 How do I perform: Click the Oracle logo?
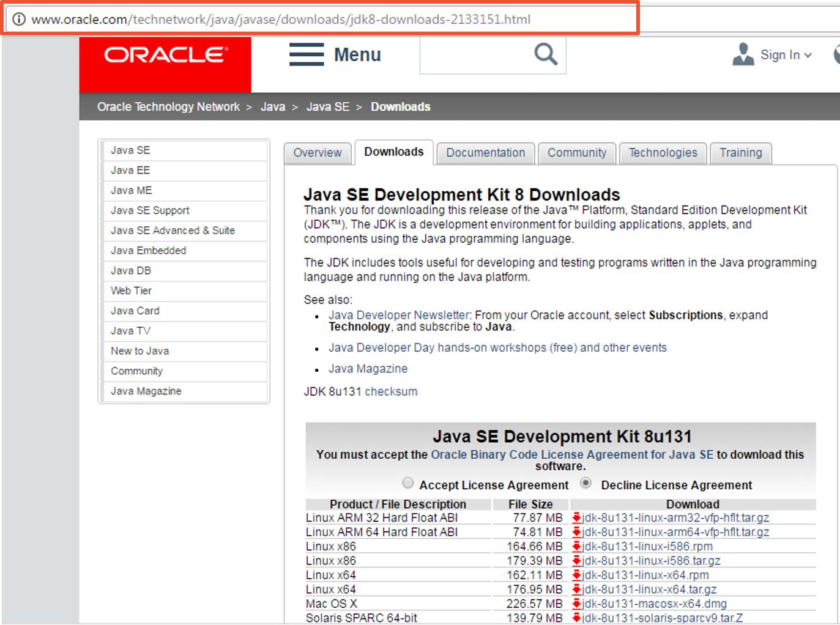coord(165,55)
